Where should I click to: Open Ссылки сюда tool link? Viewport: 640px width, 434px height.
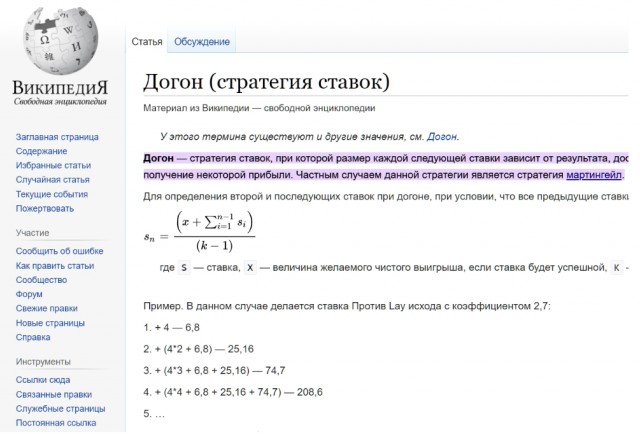43,380
